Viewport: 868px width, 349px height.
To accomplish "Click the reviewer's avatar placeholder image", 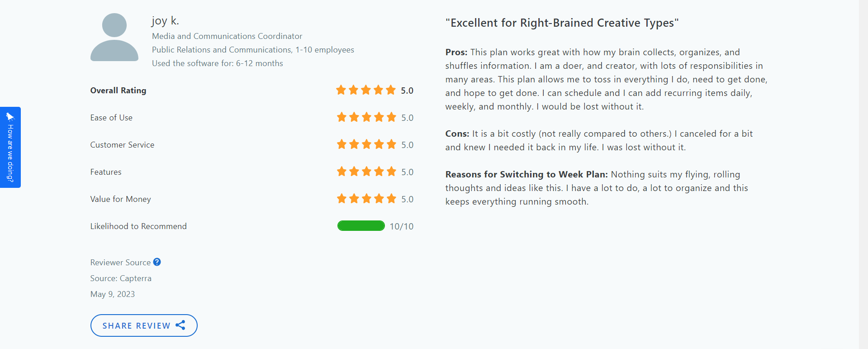I will 114,37.
